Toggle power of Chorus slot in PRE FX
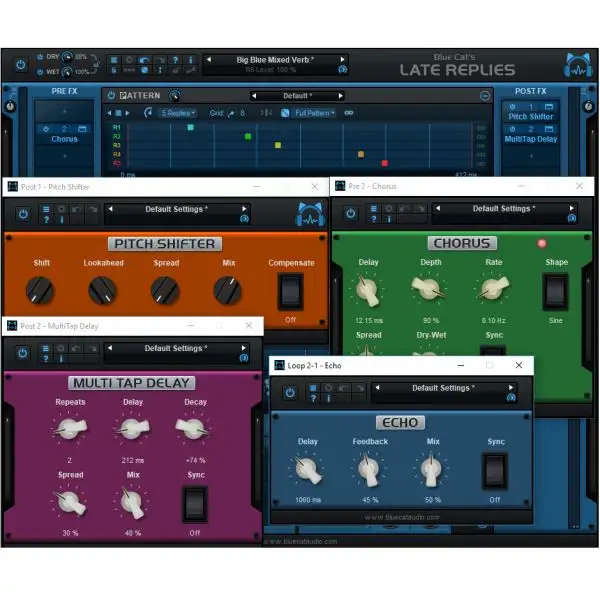The image size is (600, 600). coord(46,129)
